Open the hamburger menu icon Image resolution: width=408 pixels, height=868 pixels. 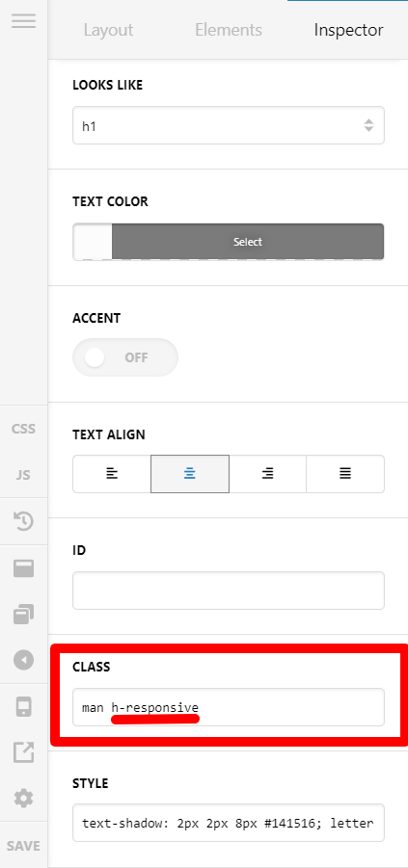(x=23, y=21)
